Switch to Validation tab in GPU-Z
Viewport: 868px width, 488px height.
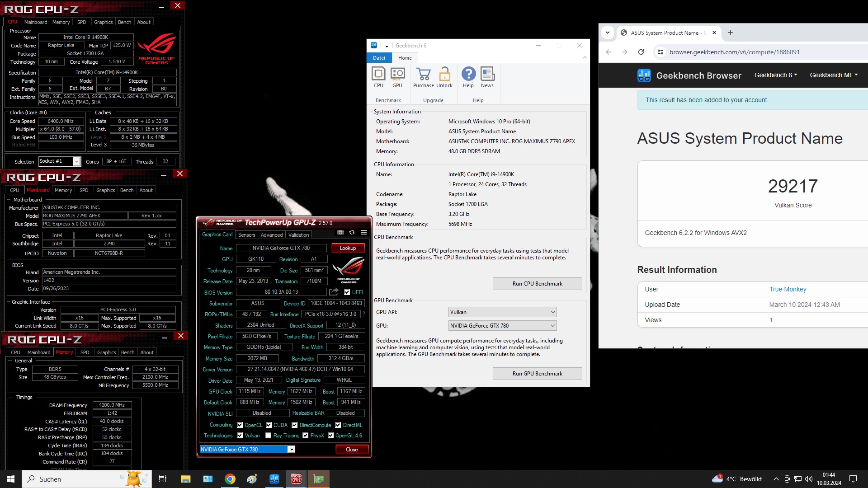point(298,235)
